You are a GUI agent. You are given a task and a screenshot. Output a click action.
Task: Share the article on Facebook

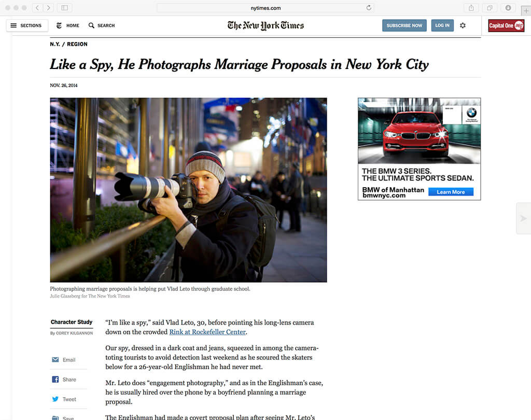pyautogui.click(x=64, y=380)
